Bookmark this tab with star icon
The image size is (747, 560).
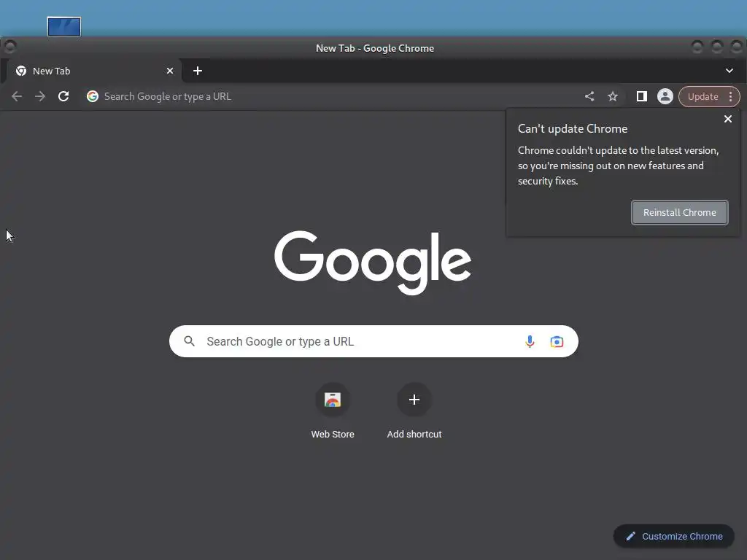(613, 97)
